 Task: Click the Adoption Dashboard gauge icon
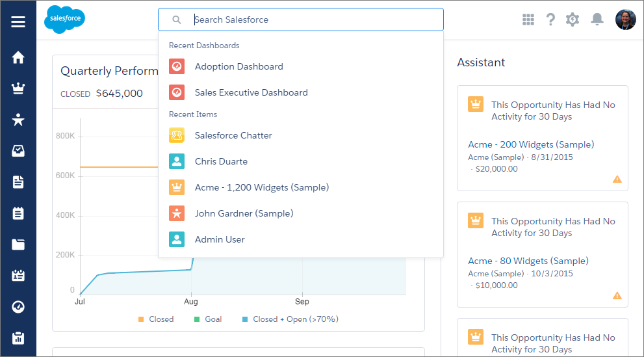[x=177, y=66]
